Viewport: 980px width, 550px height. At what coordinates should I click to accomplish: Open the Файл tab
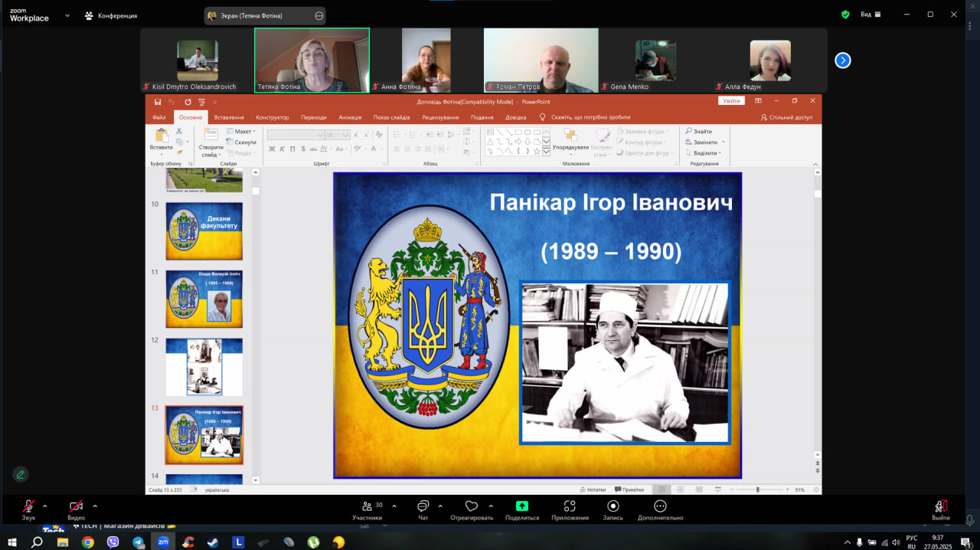[x=159, y=117]
